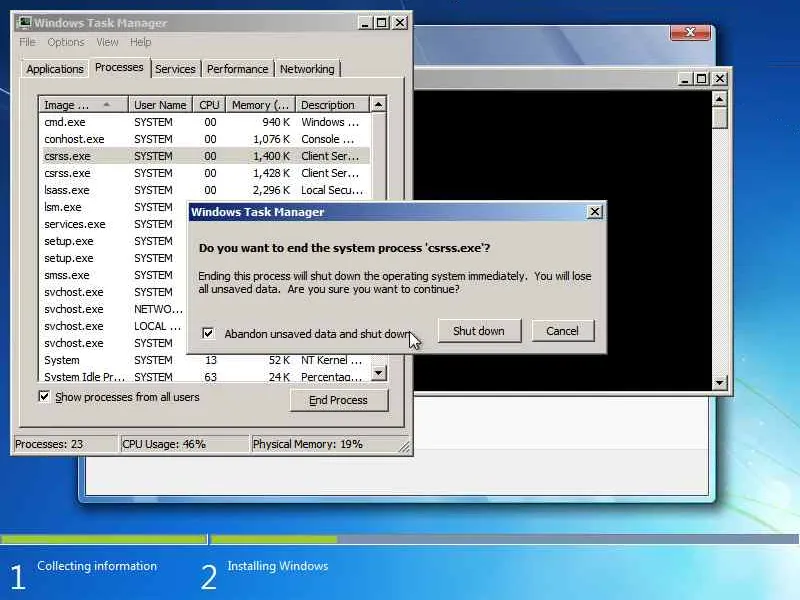Click the Collecting information step label
This screenshot has height=600, width=800.
point(97,566)
